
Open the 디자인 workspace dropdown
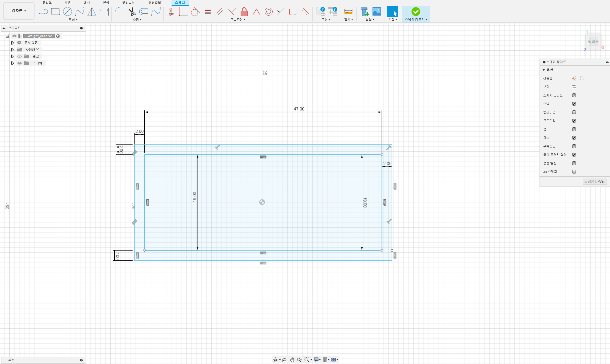point(19,11)
